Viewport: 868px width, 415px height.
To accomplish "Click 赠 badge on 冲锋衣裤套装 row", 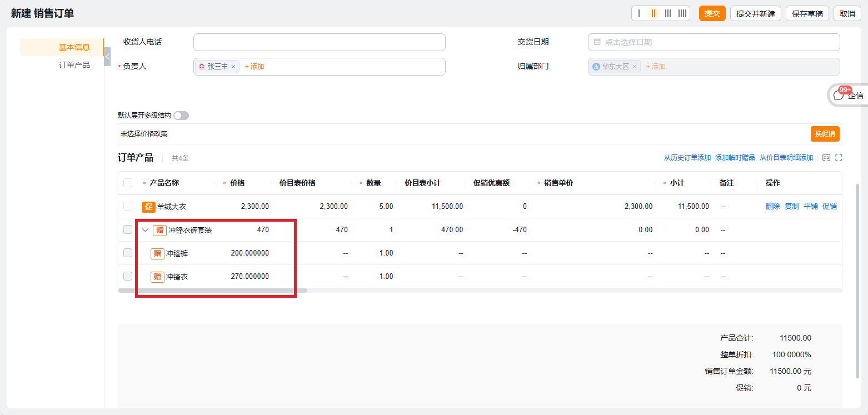I will click(159, 230).
